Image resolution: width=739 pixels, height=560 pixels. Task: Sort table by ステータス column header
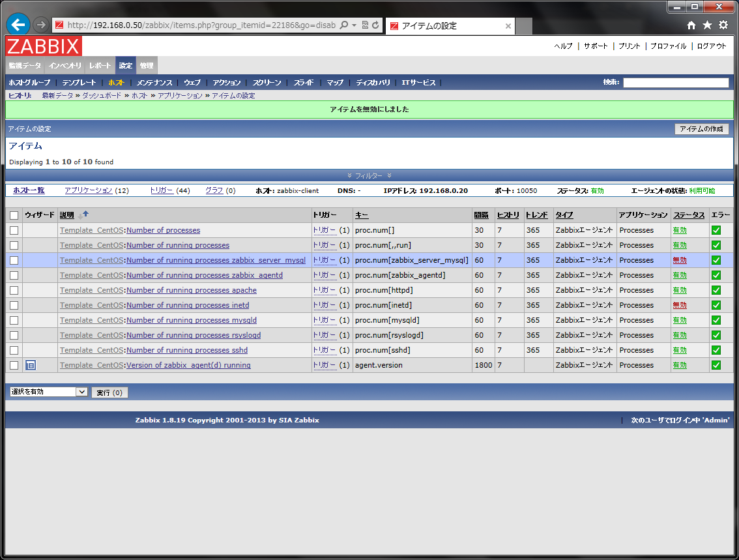(689, 215)
